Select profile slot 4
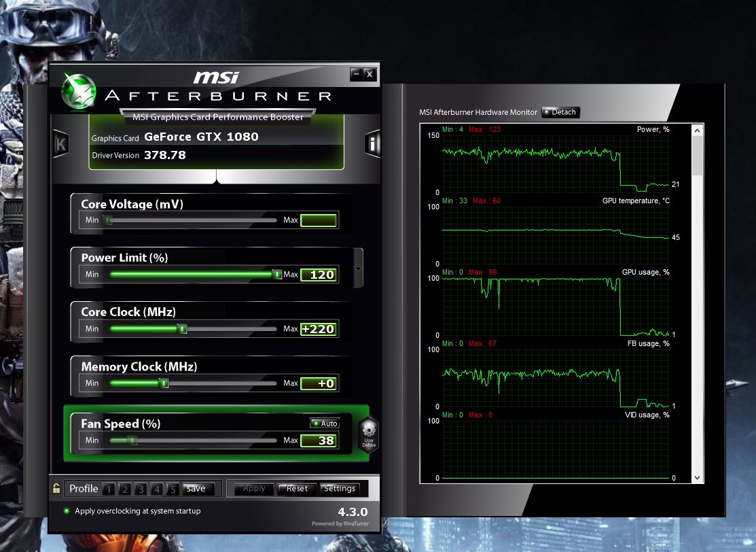756x552 pixels. tap(157, 489)
